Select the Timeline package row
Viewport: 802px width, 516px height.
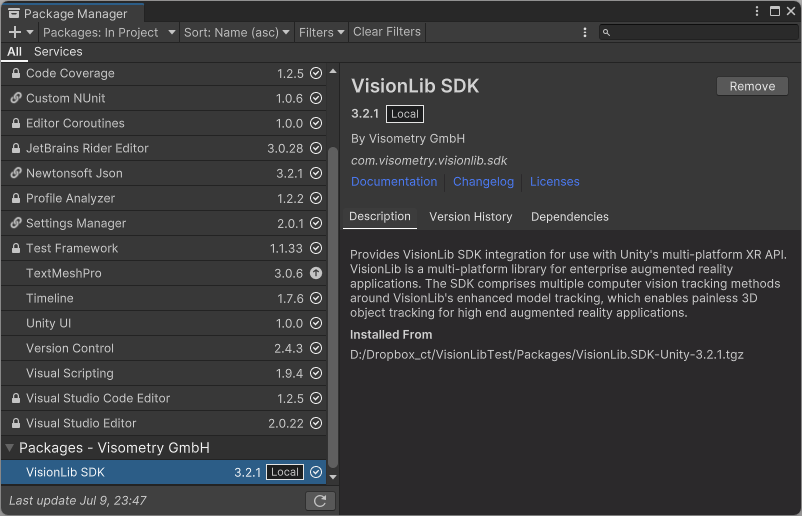tap(164, 298)
